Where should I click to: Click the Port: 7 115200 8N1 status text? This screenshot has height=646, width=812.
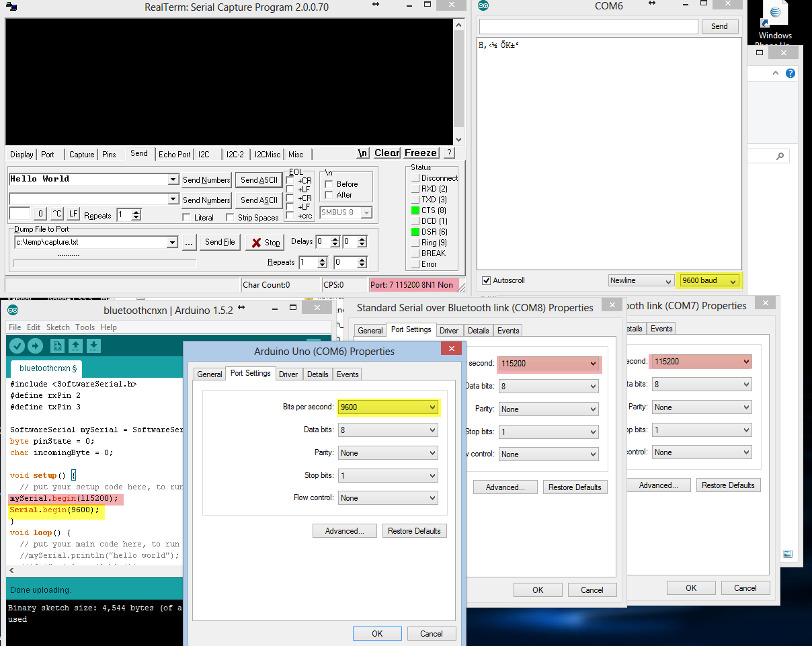[x=413, y=285]
